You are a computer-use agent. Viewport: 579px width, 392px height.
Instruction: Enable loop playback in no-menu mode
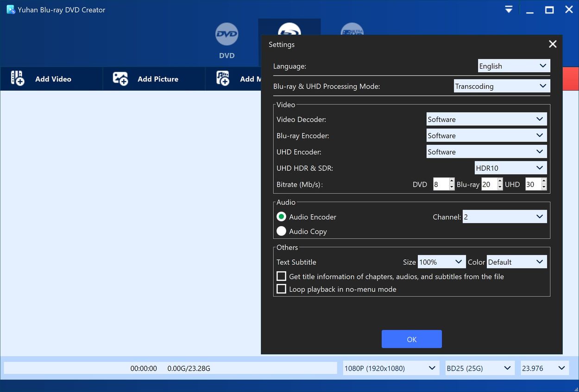pos(281,288)
